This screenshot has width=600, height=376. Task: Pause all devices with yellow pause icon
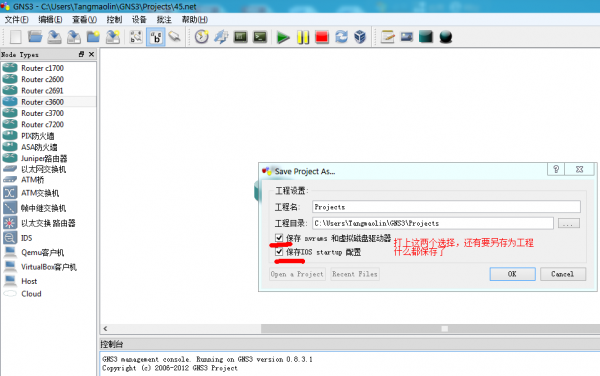303,37
